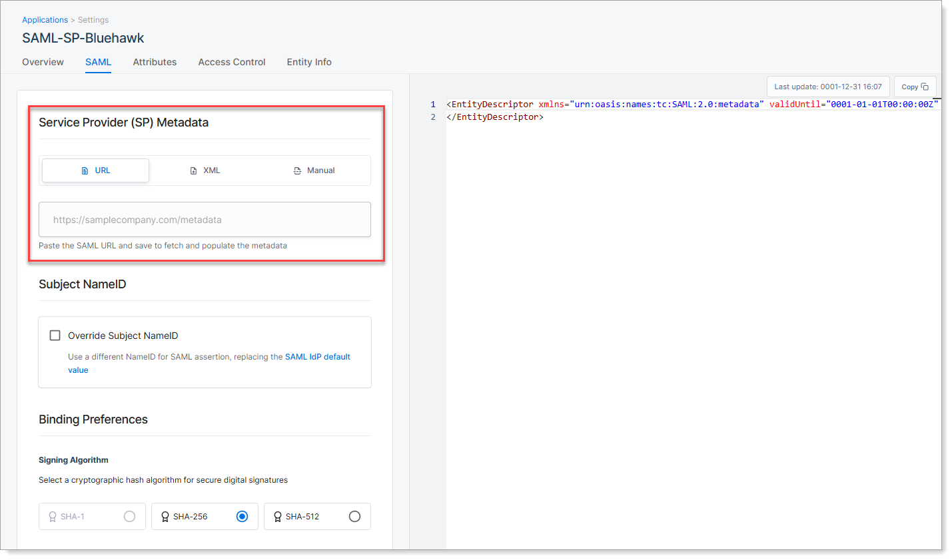This screenshot has width=952, height=560.
Task: Click the Manual entry icon
Action: 297,171
